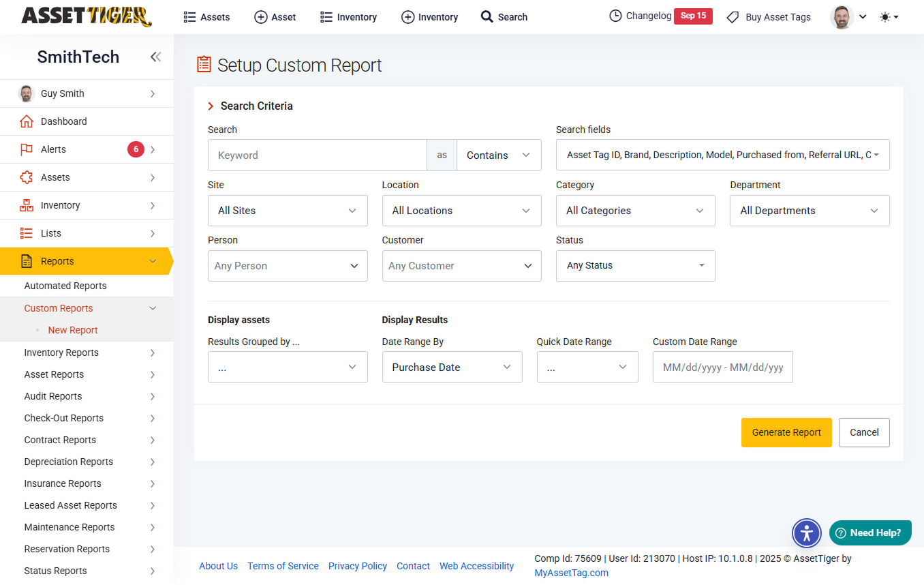Click the Add Inventory plus icon
The image size is (924, 585).
pos(407,16)
